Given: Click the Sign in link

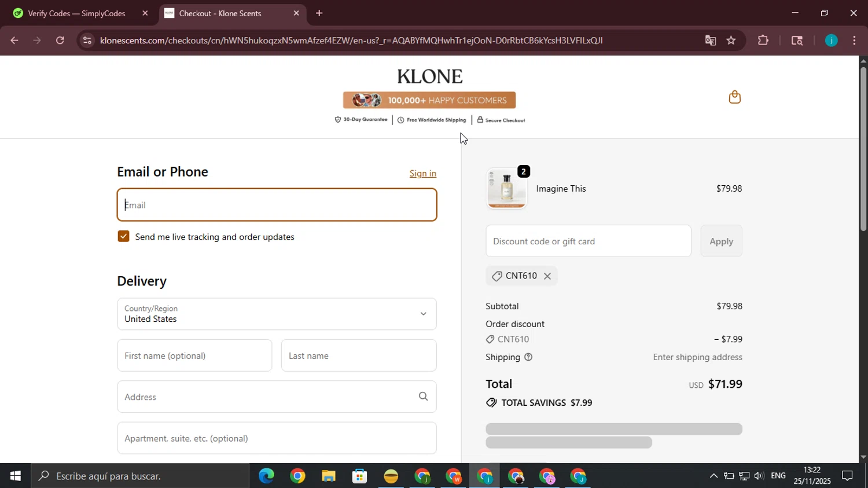Looking at the screenshot, I should (423, 174).
